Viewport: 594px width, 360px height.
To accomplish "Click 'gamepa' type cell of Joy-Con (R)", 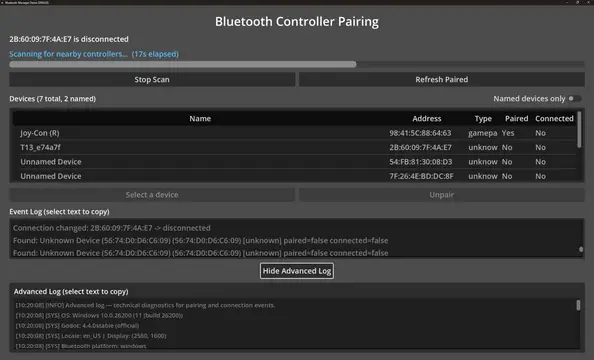I will click(483, 133).
